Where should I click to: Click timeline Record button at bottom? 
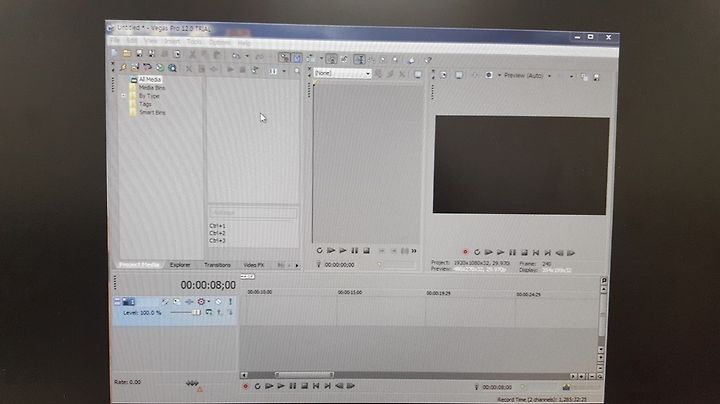[245, 387]
